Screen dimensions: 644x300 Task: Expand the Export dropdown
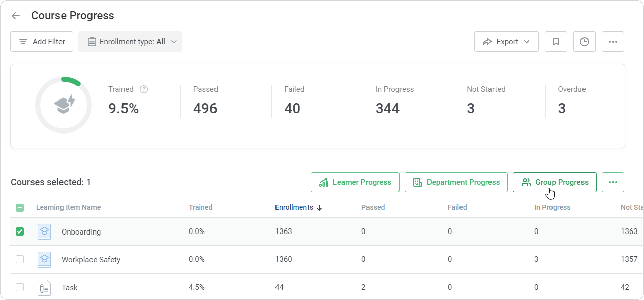pos(506,42)
